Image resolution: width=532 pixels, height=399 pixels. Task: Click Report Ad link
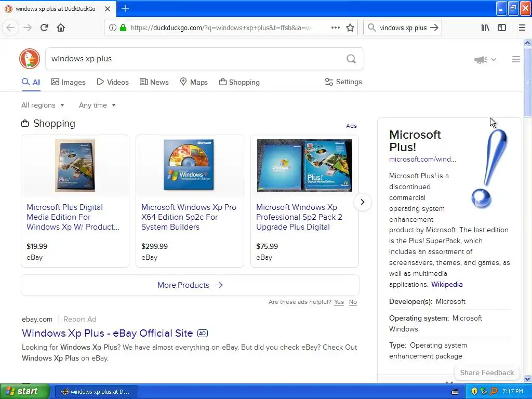tap(79, 320)
